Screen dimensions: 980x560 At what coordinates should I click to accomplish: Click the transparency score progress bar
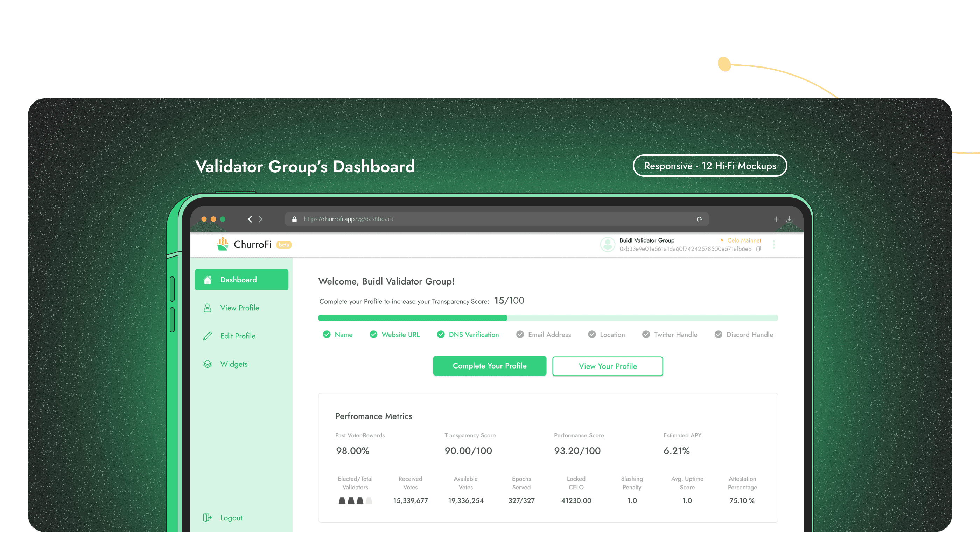point(548,318)
